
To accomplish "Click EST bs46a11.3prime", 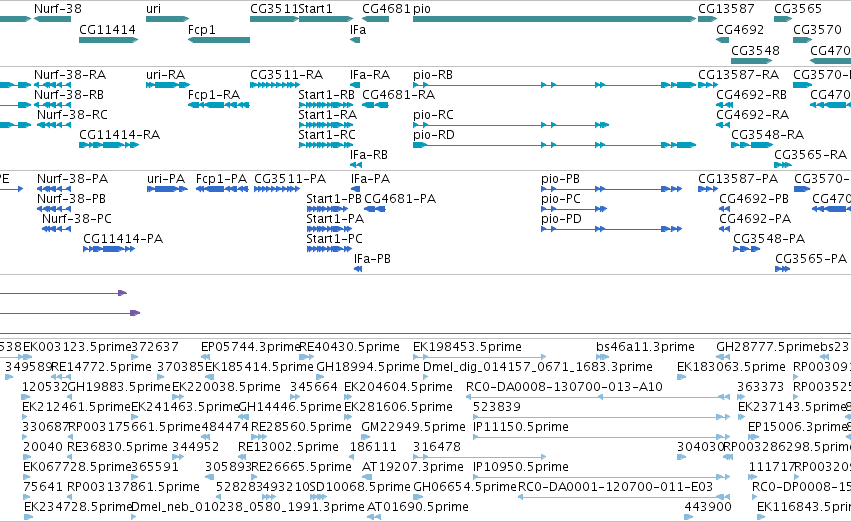I will point(645,347).
